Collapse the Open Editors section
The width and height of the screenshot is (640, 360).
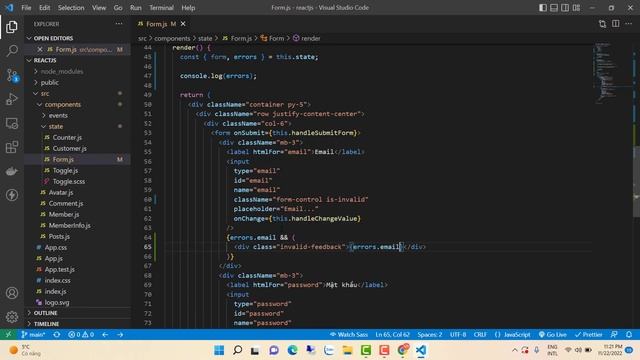click(x=78, y=38)
